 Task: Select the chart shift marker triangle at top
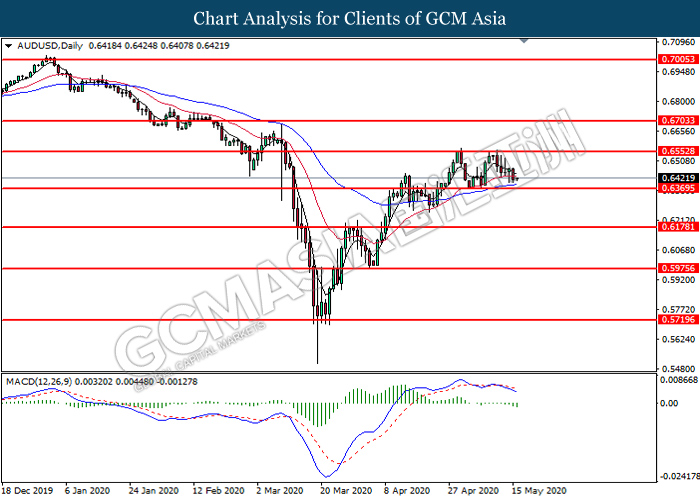(x=524, y=41)
